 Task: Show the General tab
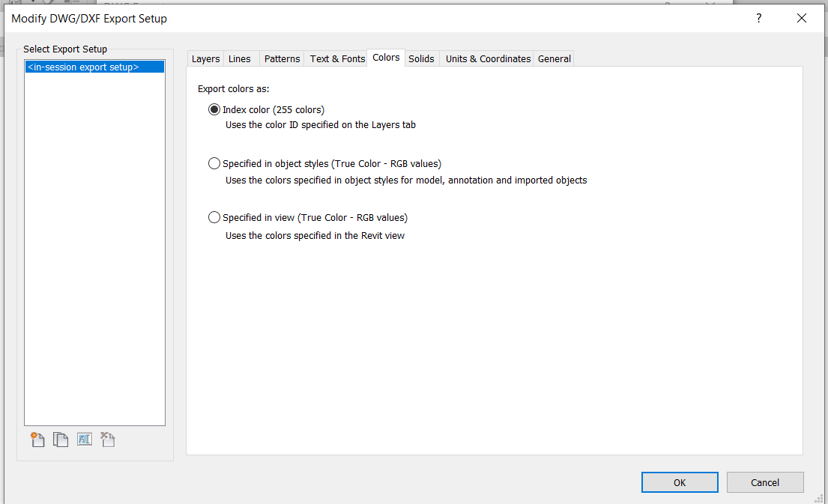click(x=554, y=58)
